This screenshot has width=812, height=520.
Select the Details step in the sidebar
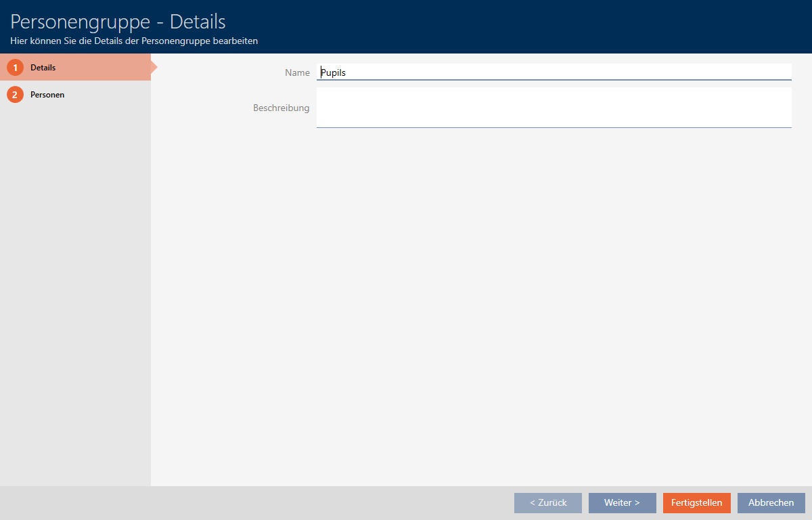point(43,68)
